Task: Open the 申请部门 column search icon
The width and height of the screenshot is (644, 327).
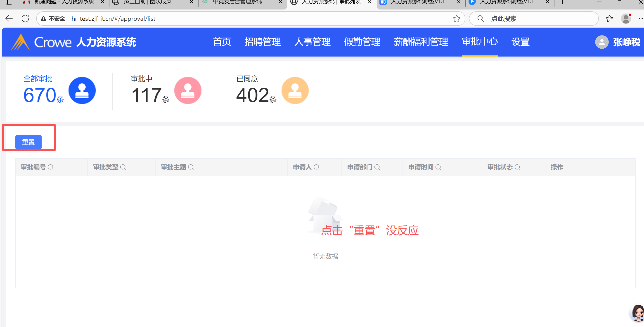Action: [377, 167]
